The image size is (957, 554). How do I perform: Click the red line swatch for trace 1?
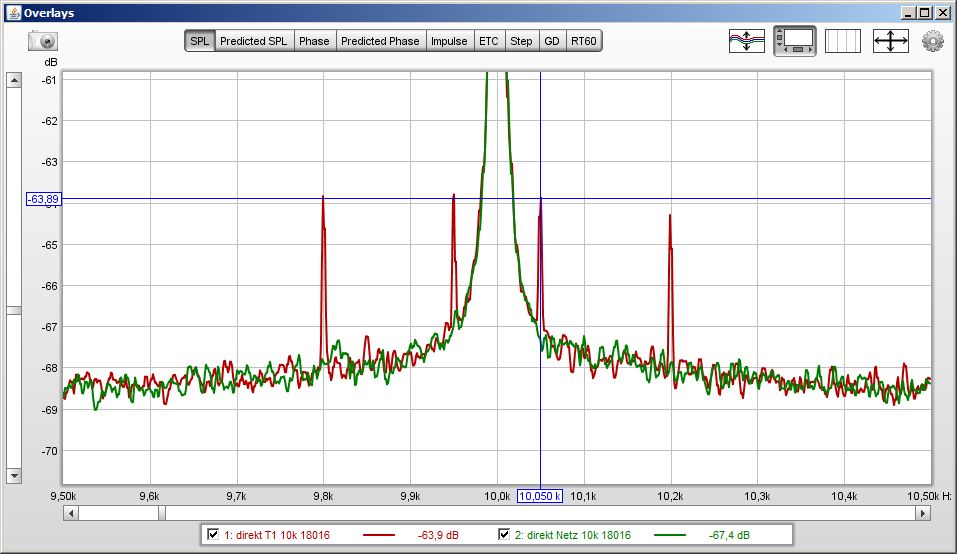(x=379, y=535)
